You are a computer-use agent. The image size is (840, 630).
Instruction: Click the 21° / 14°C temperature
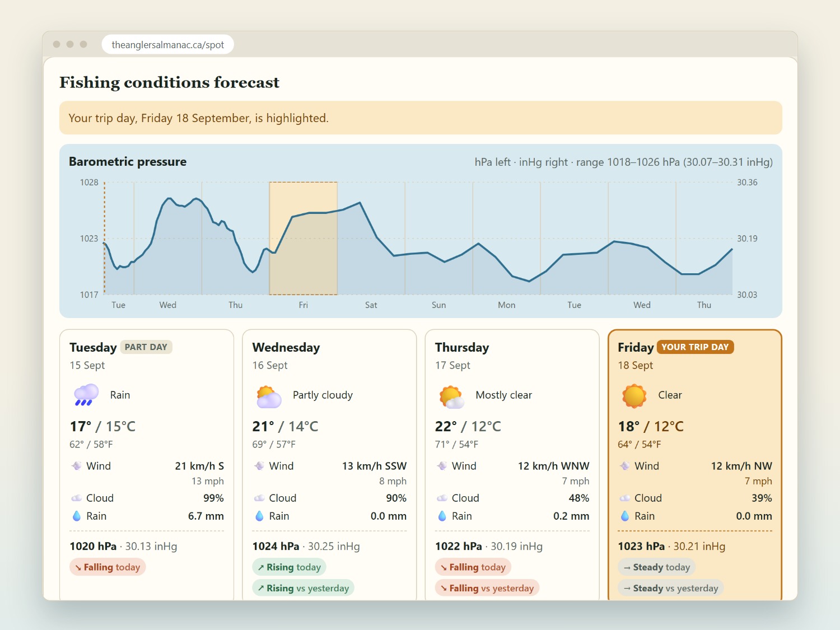(285, 426)
